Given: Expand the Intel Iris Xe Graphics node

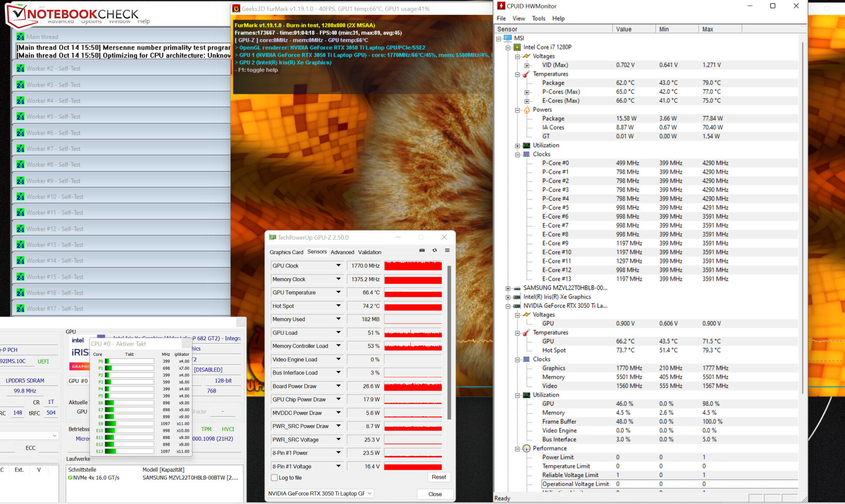Looking at the screenshot, I should click(x=508, y=297).
